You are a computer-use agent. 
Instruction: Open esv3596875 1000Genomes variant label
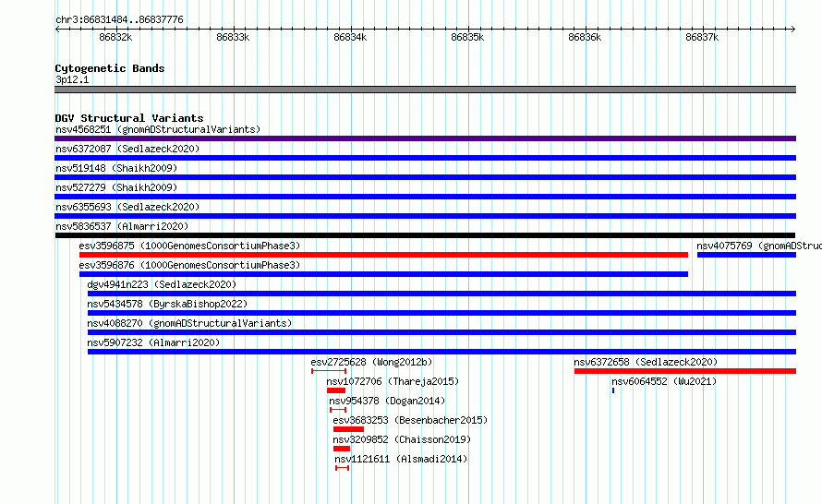click(189, 246)
